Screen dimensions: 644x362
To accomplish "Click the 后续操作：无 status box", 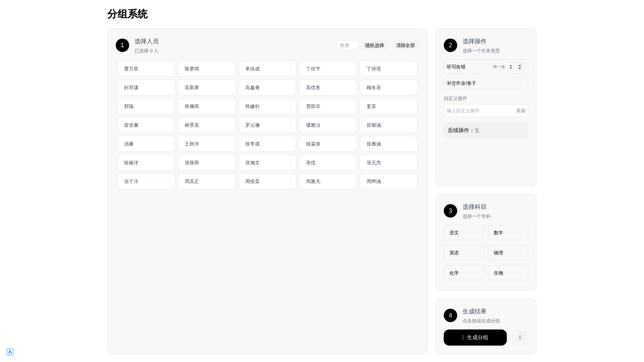I will tap(486, 130).
